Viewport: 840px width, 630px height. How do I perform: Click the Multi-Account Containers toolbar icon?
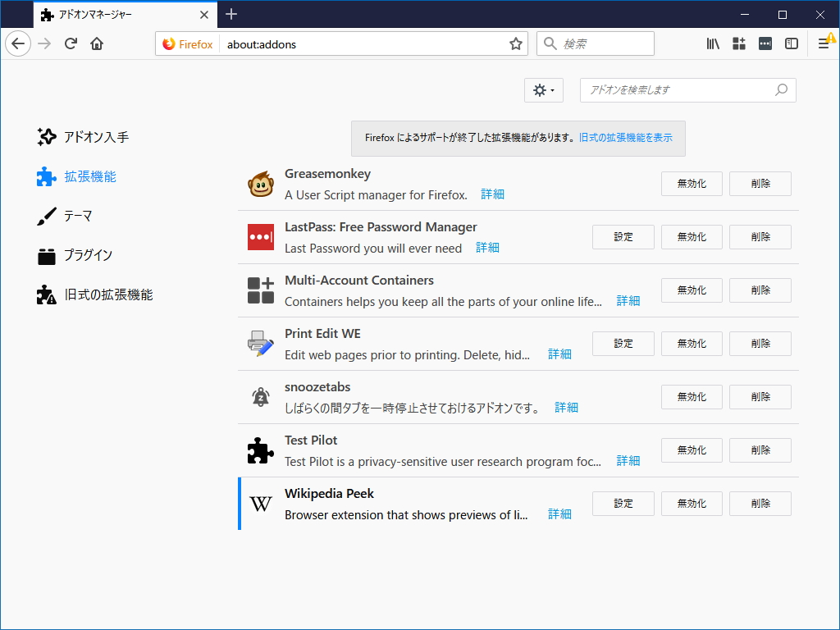[739, 44]
